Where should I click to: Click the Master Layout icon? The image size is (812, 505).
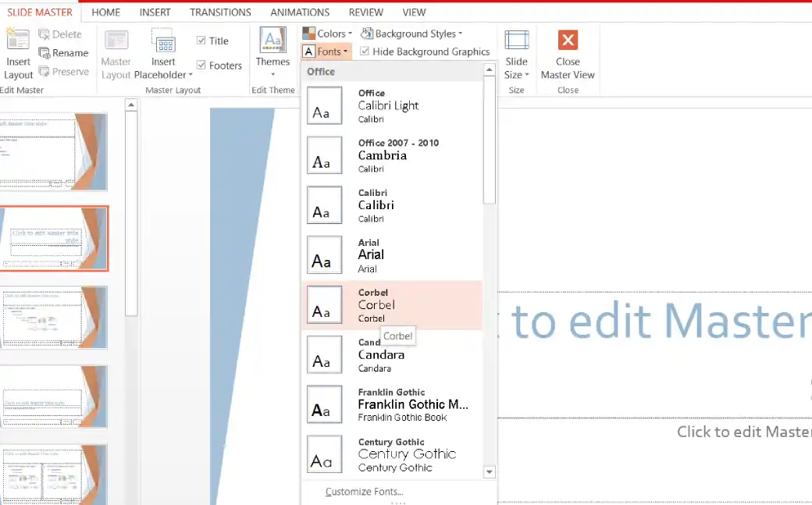coord(116,40)
